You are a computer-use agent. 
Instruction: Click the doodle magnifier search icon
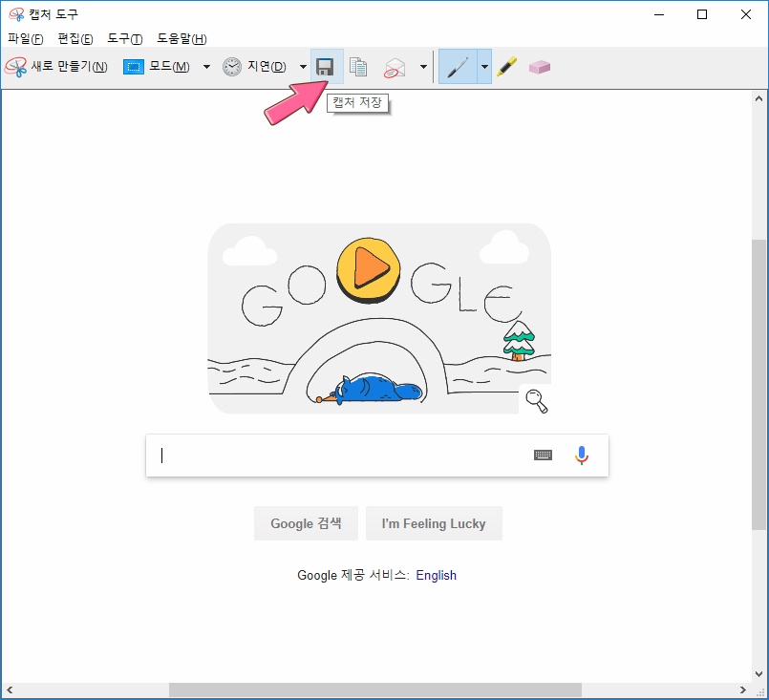point(537,401)
